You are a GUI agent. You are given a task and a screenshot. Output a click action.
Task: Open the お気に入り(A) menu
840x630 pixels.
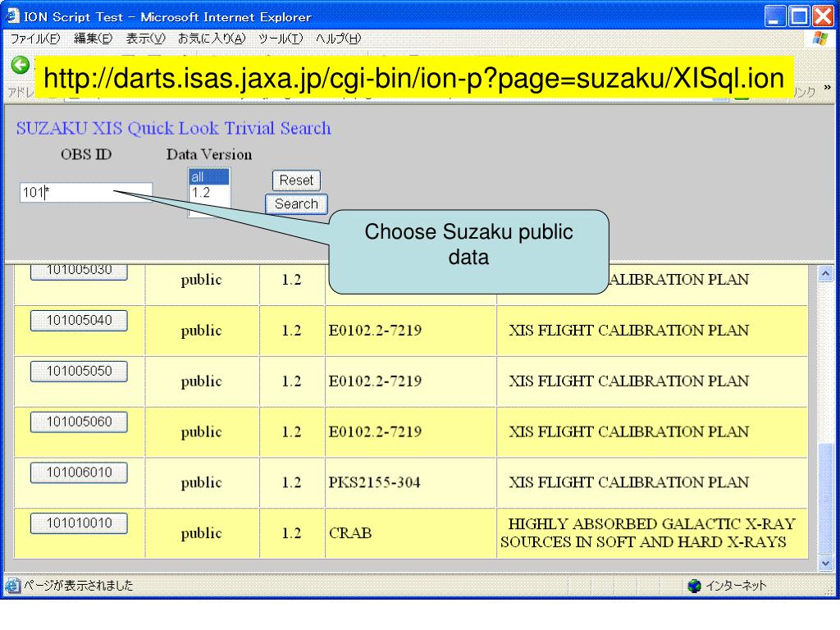(212, 39)
